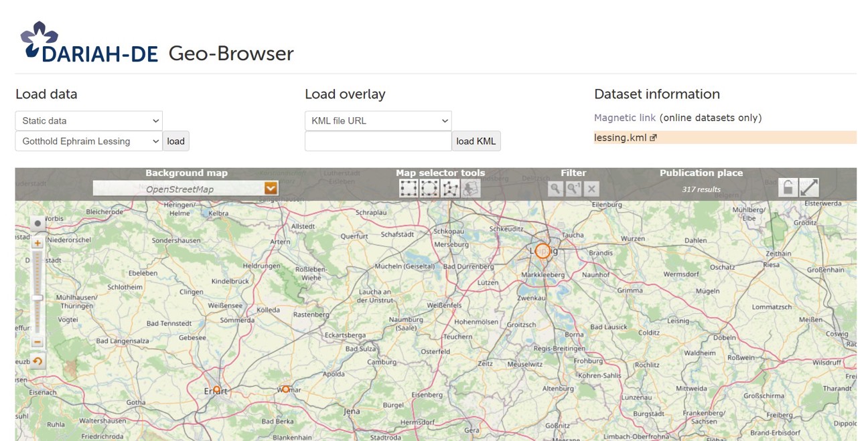Screen dimensions: 868x441
Task: Toggle the map lock padlock icon
Action: pos(788,188)
